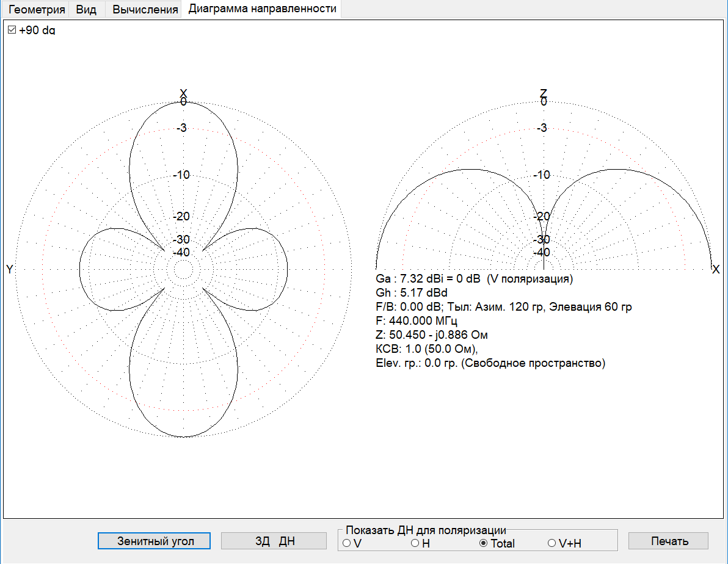Click the Y axis label beside the azimuth plot
Screen dimensions: 728x564
pyautogui.click(x=9, y=269)
